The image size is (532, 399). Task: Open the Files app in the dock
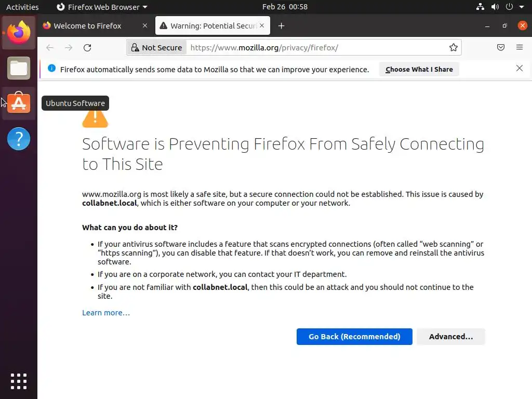(19, 68)
